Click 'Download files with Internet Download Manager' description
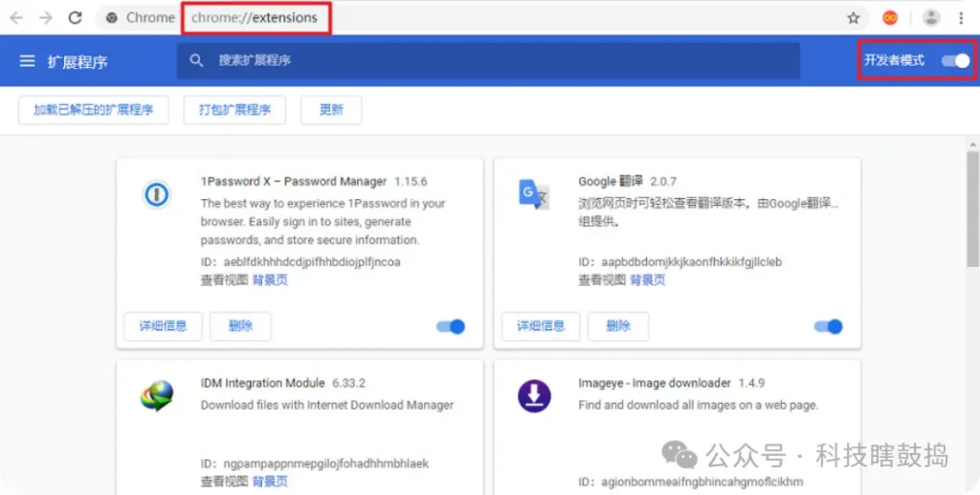 (x=327, y=405)
